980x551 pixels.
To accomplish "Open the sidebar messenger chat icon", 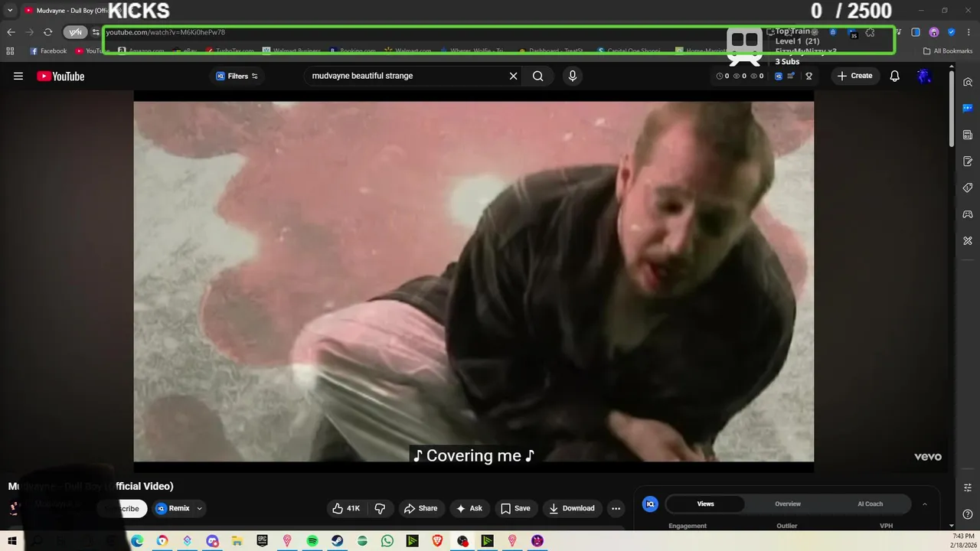I will (968, 108).
